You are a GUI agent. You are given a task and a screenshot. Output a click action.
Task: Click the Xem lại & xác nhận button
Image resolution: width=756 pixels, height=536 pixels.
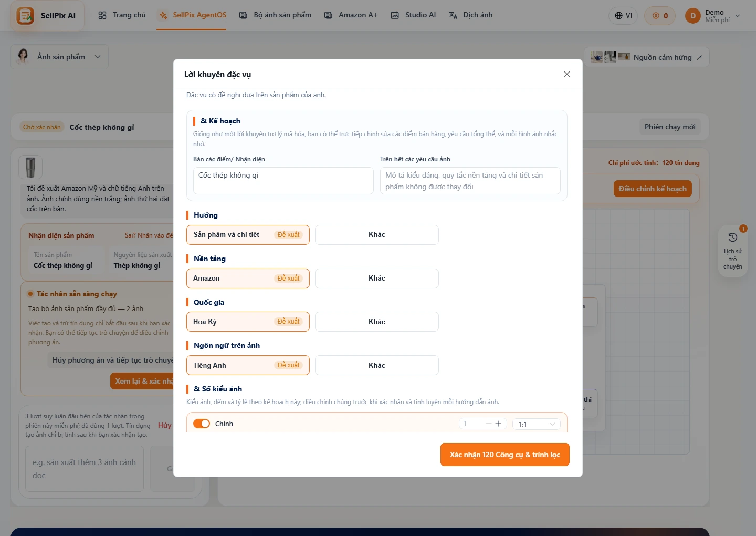(x=143, y=381)
